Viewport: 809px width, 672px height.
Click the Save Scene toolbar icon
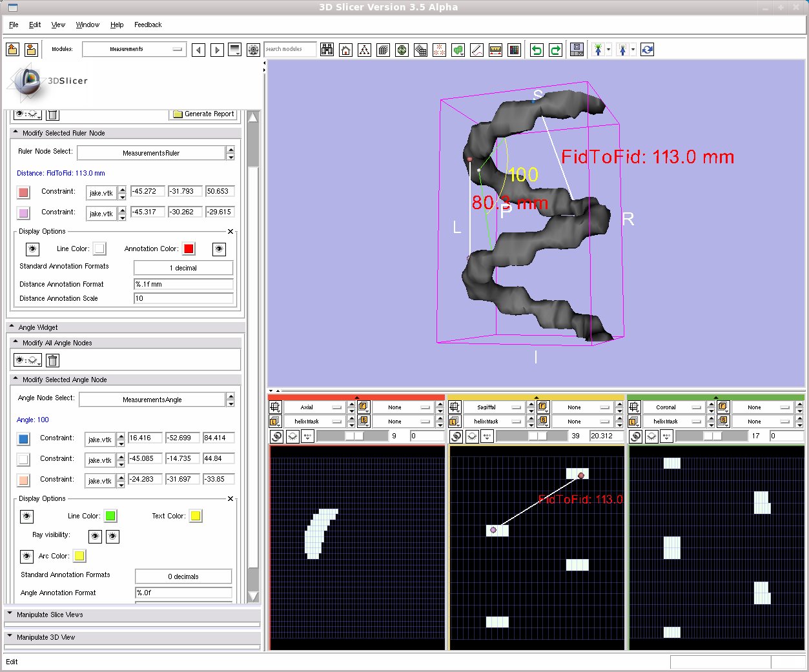coord(30,49)
